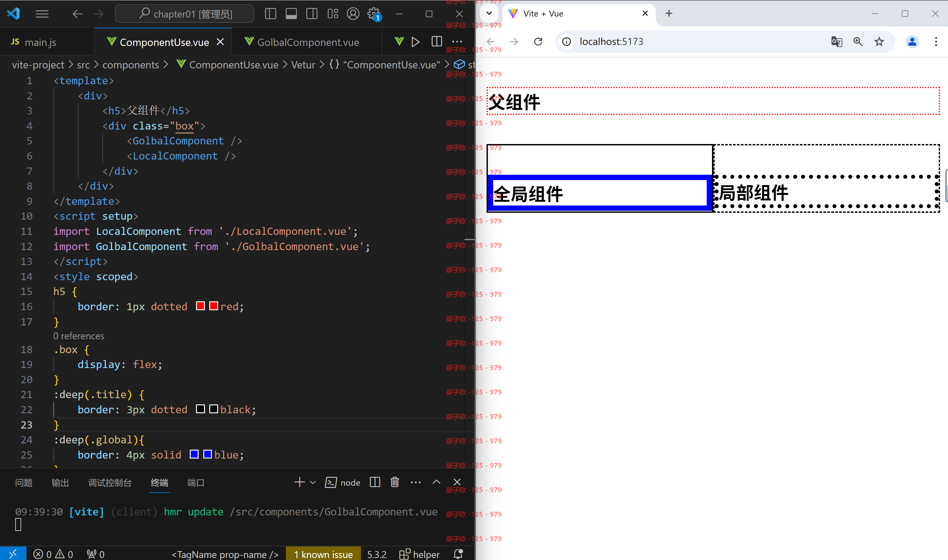The image size is (948, 560).
Task: Click the chapter01 command center search box
Action: click(x=185, y=14)
